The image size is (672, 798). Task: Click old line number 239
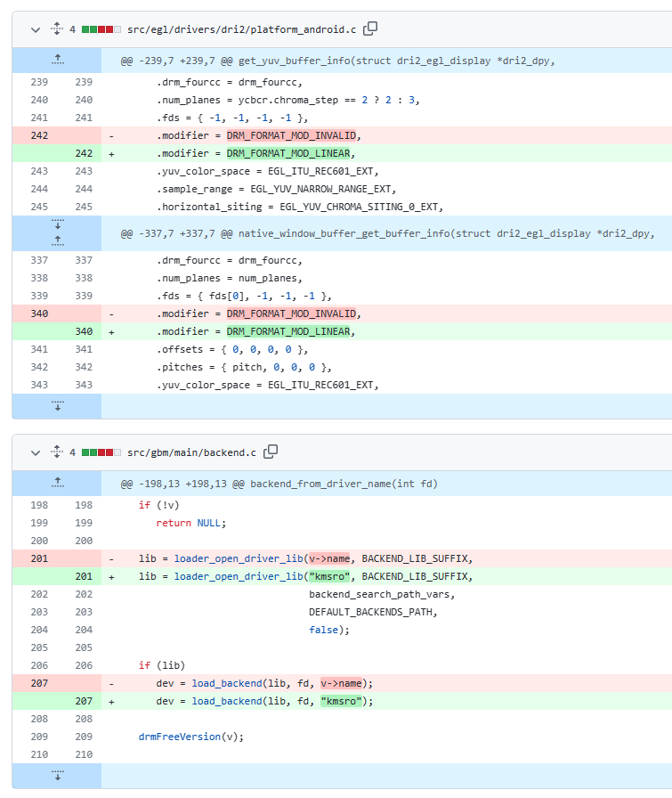click(39, 82)
